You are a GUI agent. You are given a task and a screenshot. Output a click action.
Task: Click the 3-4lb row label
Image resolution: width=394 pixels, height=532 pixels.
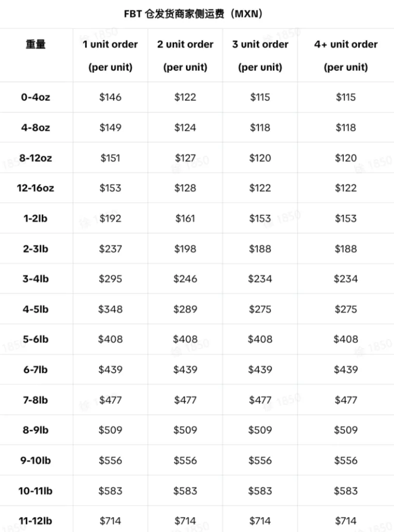pyautogui.click(x=36, y=279)
